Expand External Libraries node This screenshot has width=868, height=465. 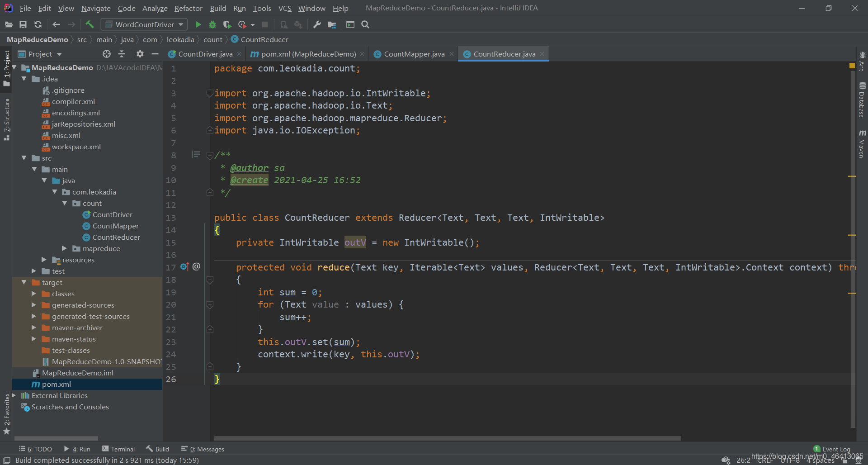click(14, 395)
